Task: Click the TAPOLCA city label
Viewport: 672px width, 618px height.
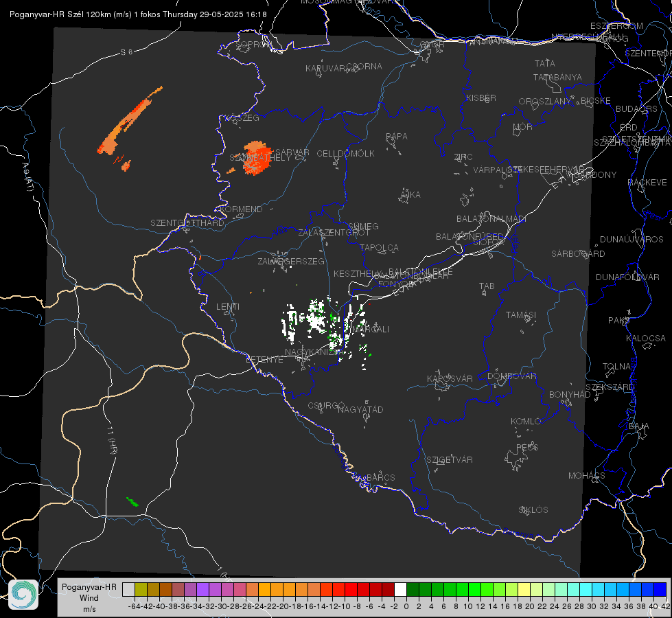Action: [x=380, y=248]
